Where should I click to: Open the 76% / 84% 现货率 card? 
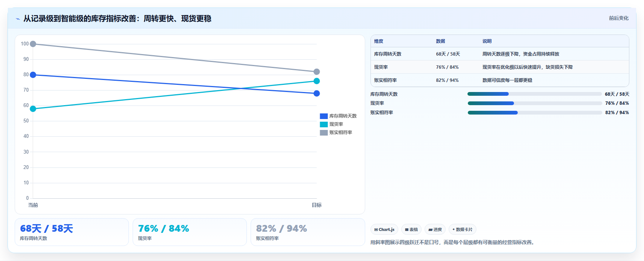pos(190,232)
